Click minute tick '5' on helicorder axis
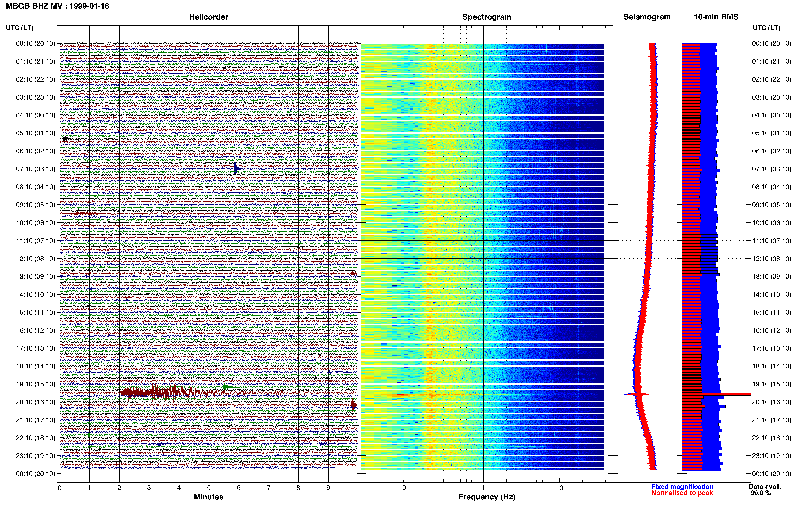 click(209, 487)
